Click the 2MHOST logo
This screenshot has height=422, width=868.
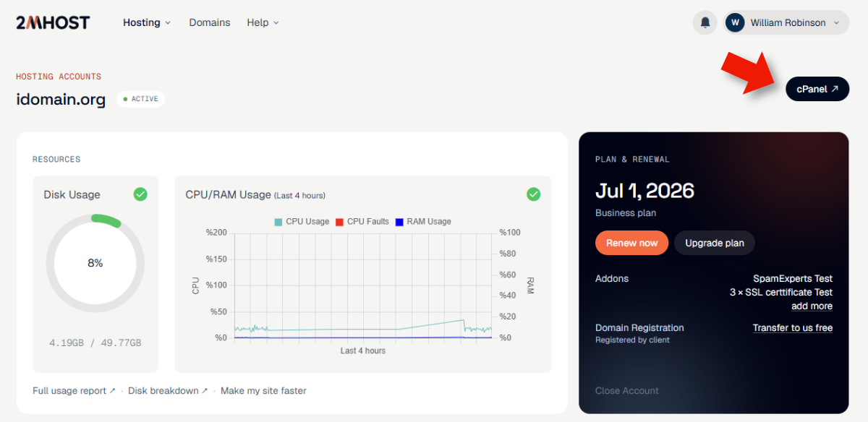53,22
